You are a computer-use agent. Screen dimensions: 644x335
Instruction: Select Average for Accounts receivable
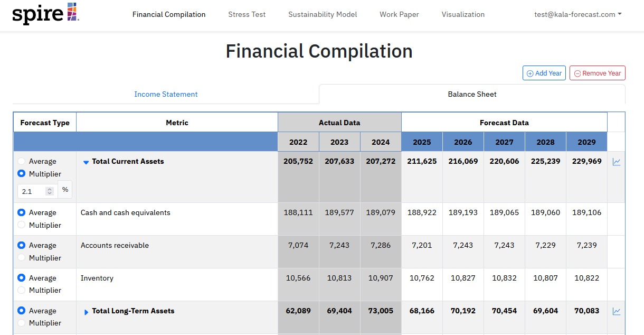[22, 245]
